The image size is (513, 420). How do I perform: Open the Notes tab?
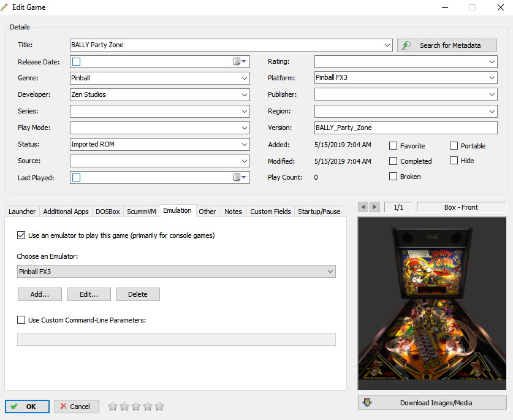pyautogui.click(x=233, y=212)
